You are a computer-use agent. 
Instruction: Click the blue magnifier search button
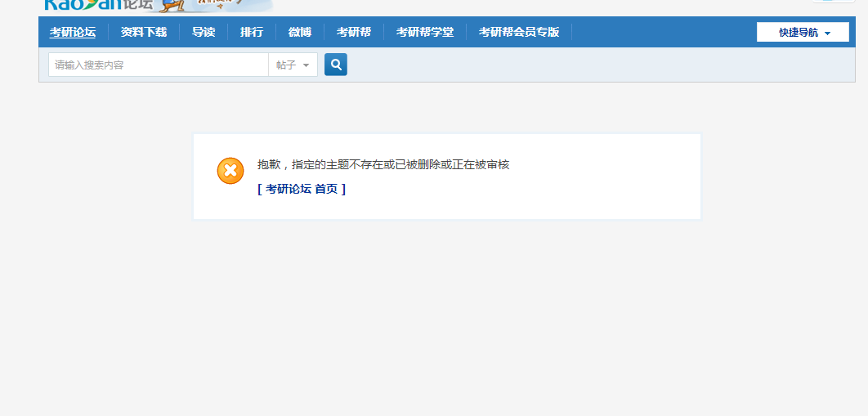(x=335, y=65)
